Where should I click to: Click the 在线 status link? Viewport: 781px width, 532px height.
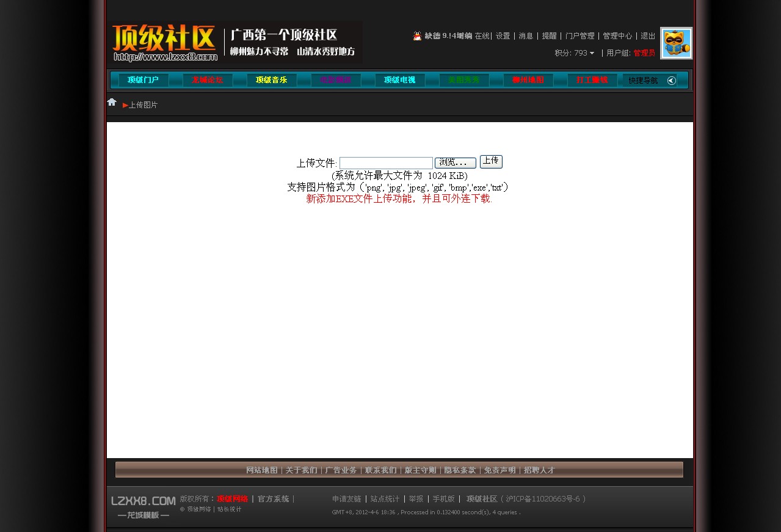[482, 36]
